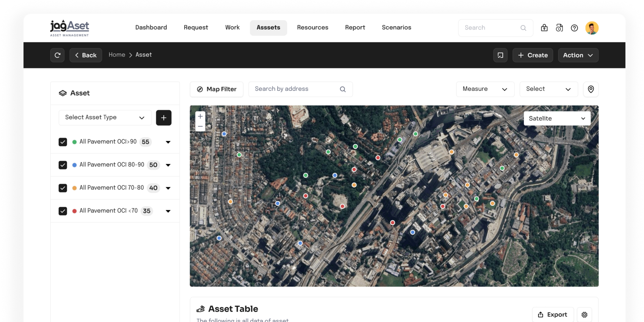Click the magnifier icon in top Search box
Image resolution: width=644 pixels, height=322 pixels.
[x=523, y=28]
